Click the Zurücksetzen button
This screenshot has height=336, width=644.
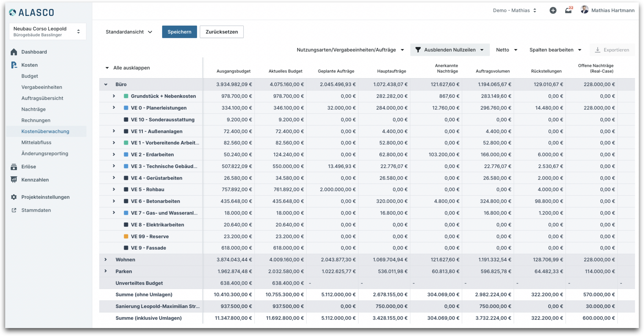[x=222, y=32]
